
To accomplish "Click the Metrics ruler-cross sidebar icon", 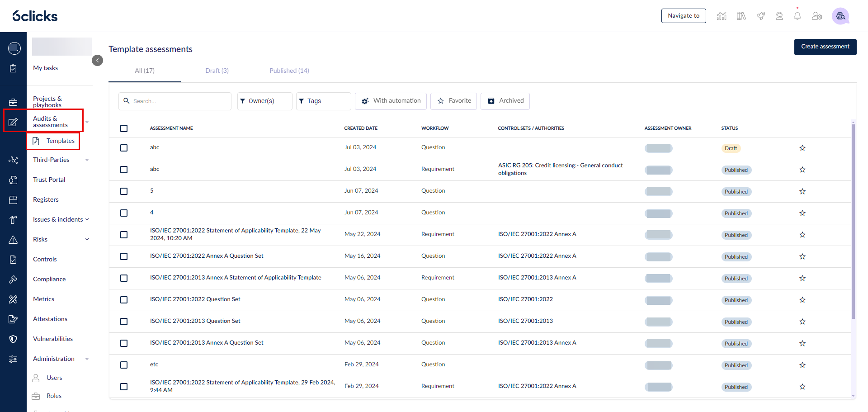I will point(13,299).
